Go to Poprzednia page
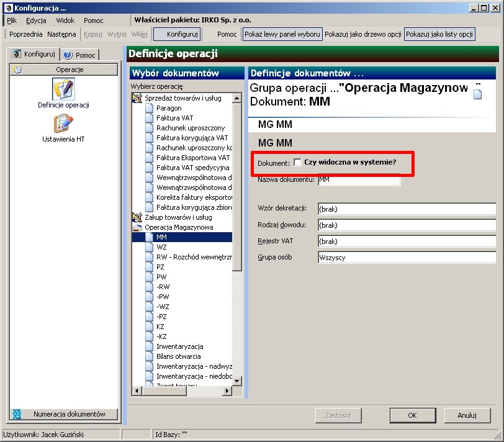This screenshot has width=504, height=442. pos(25,34)
